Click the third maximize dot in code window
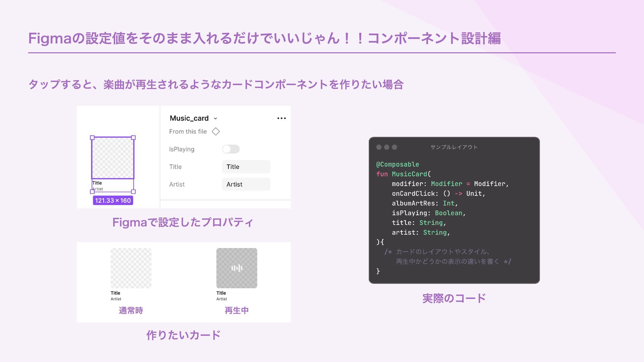This screenshot has width=644, height=362. click(x=394, y=147)
